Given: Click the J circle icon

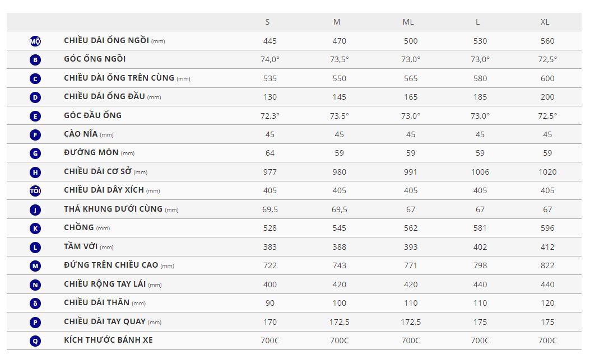Looking at the screenshot, I should (x=35, y=210).
